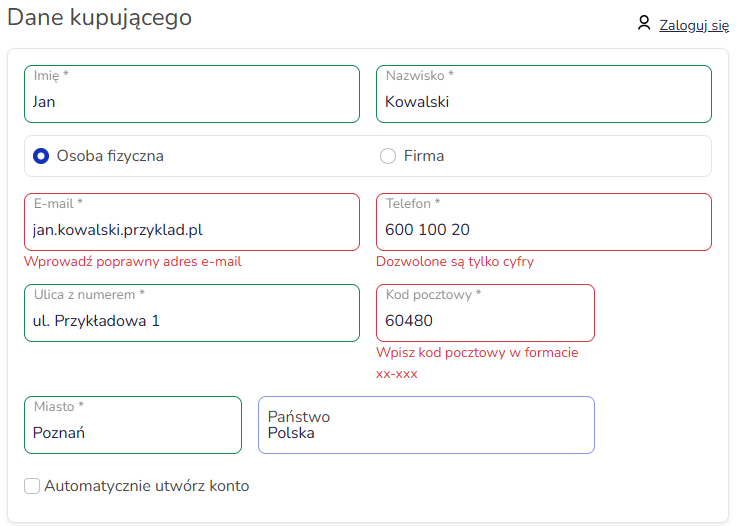Open the Zaloguj się login link
750x526 pixels.
[694, 25]
